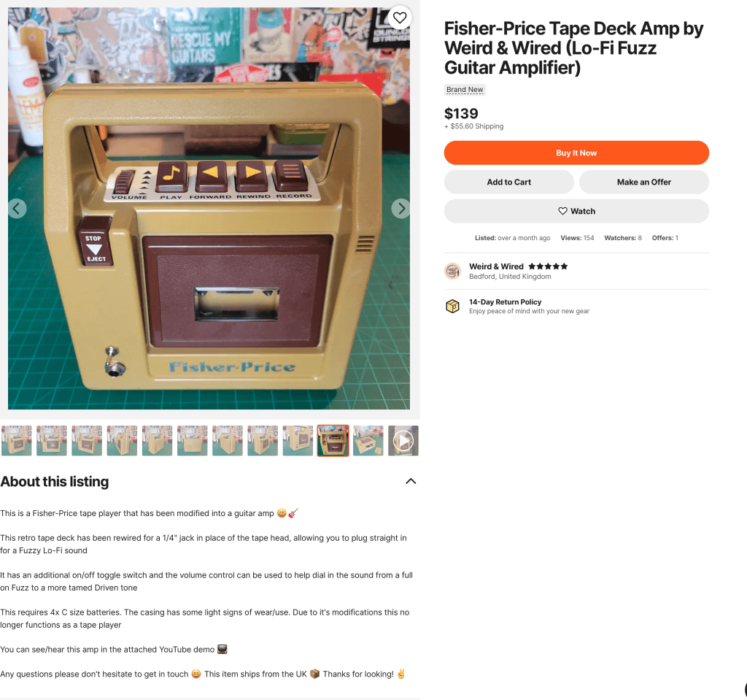Click the seller's five-star rating
This screenshot has height=700, width=747.
[x=548, y=266]
